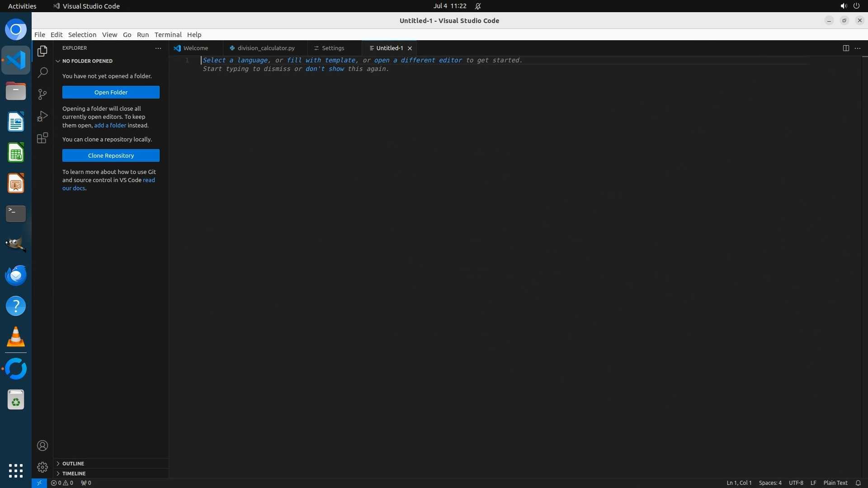This screenshot has height=488, width=868.
Task: Expand the Outline section
Action: click(x=73, y=463)
